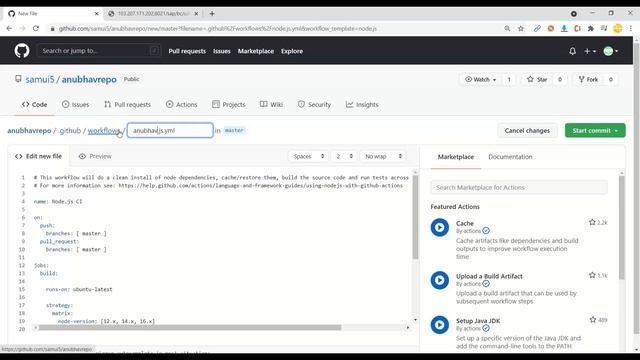Focus the Search or jump to field
This screenshot has width=640, height=360.
tap(99, 51)
